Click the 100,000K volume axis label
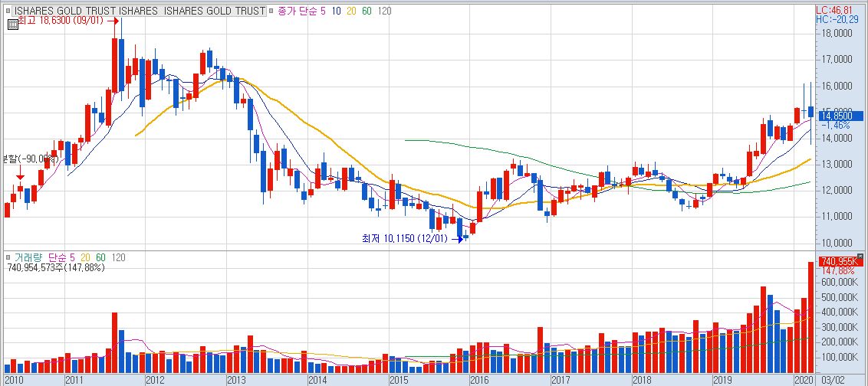 coord(840,357)
